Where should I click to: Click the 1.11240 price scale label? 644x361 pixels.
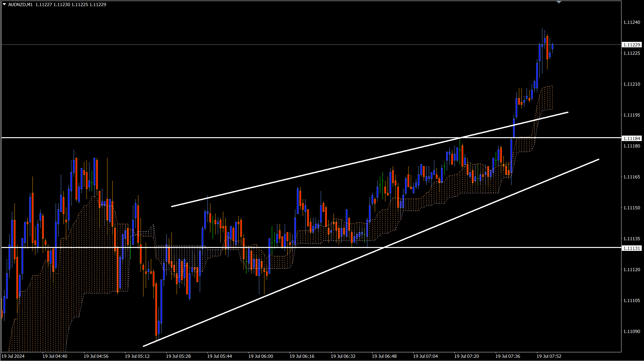point(631,22)
